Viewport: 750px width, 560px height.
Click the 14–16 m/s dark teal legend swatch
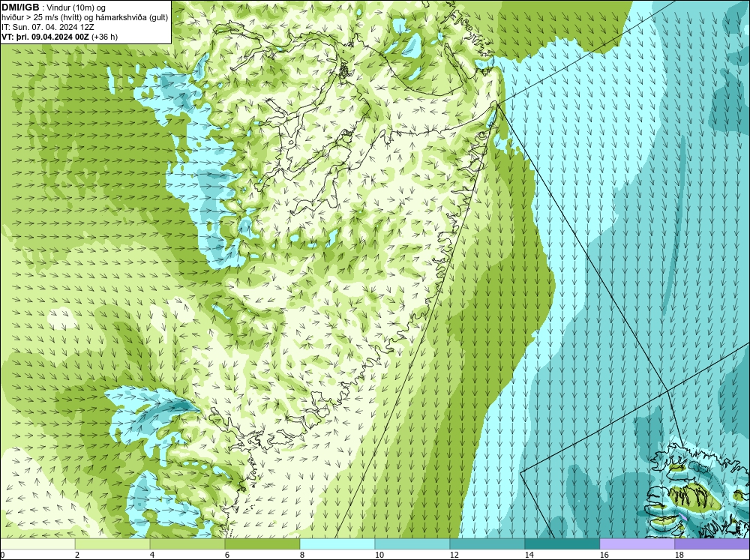pos(562,544)
